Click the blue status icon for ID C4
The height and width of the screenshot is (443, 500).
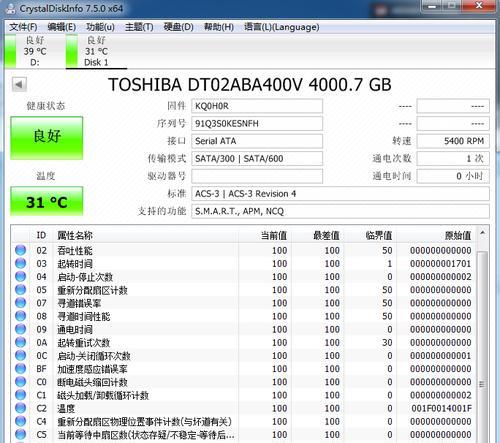tap(21, 421)
